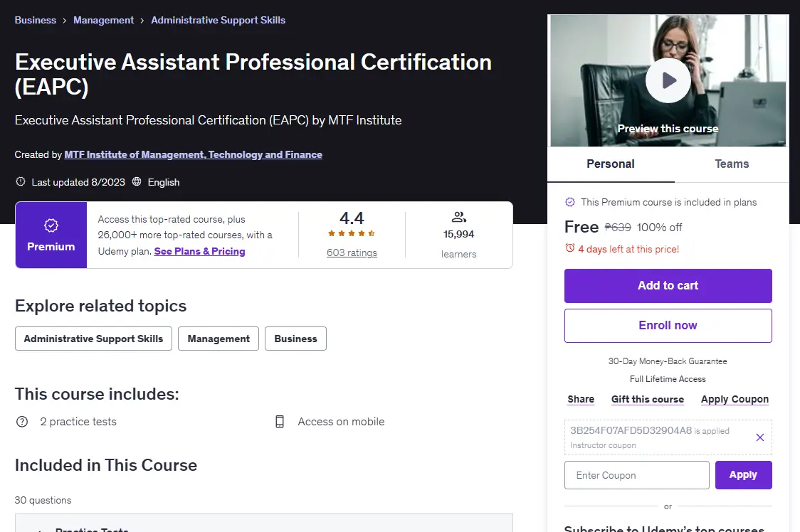Click the 'Preview this course' caption
Screen dimensions: 800x532
pyautogui.click(x=668, y=129)
